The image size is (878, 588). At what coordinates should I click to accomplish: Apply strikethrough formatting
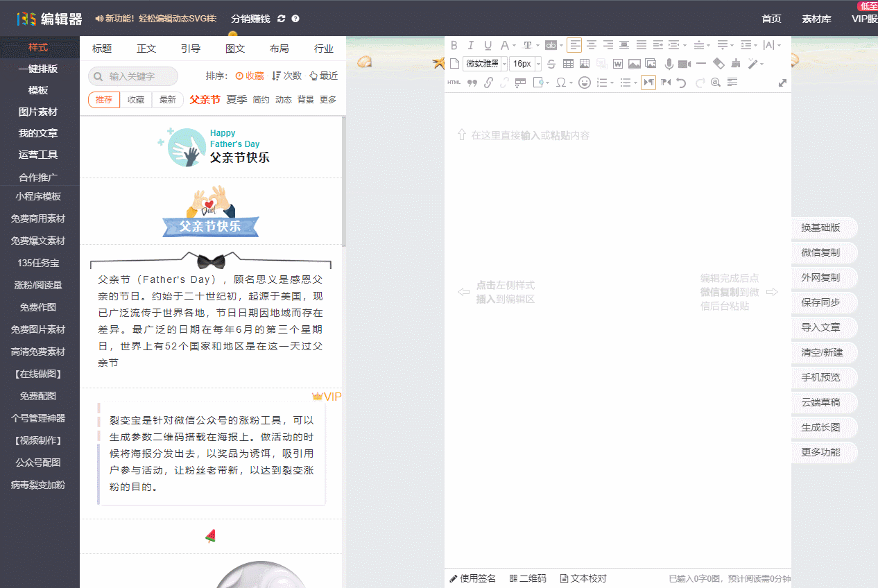point(551,64)
